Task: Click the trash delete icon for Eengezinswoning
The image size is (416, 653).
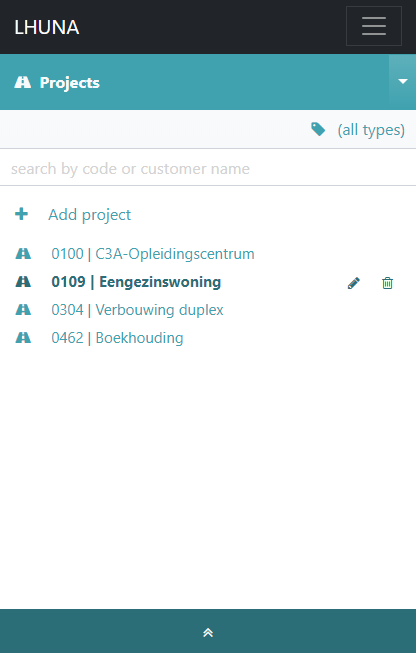Action: pos(387,283)
